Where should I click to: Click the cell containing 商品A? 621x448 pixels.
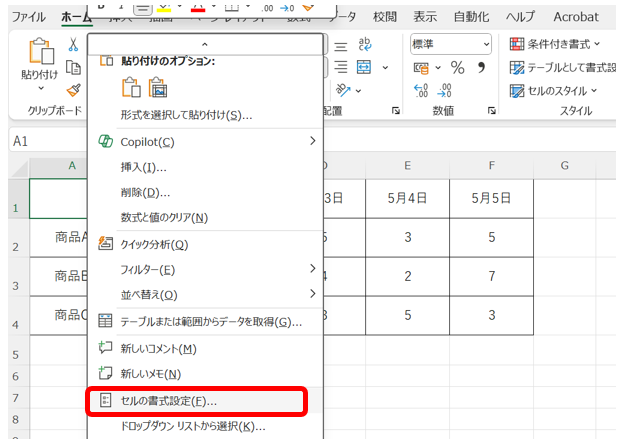click(59, 237)
